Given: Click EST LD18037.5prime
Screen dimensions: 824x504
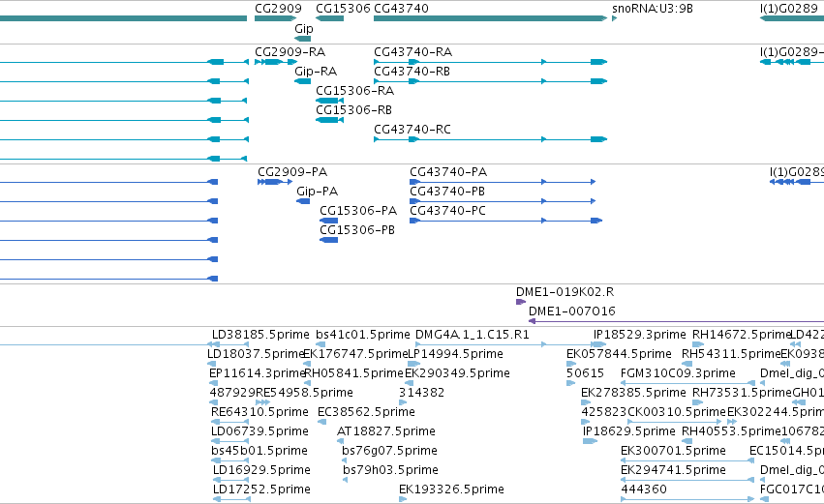Looking at the screenshot, I should [x=256, y=354].
